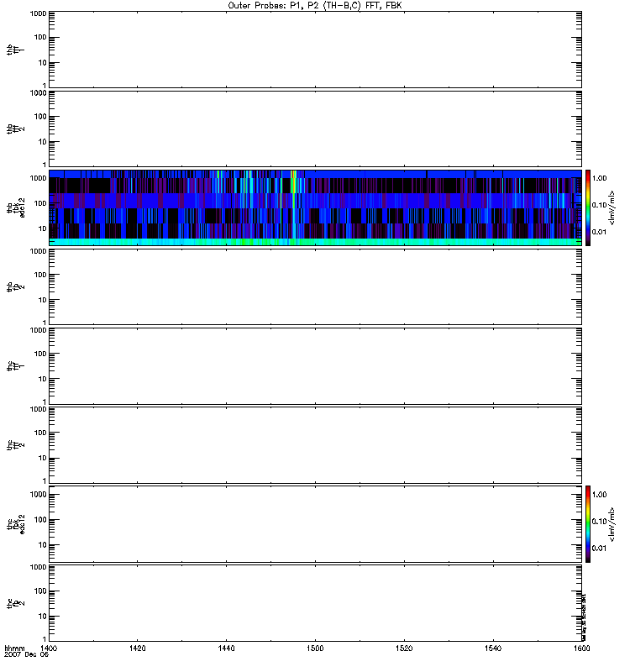This screenshot has height=672, width=630.
Task: Click the '10' tick label of thc fb 2 panel
Action: 42,617
